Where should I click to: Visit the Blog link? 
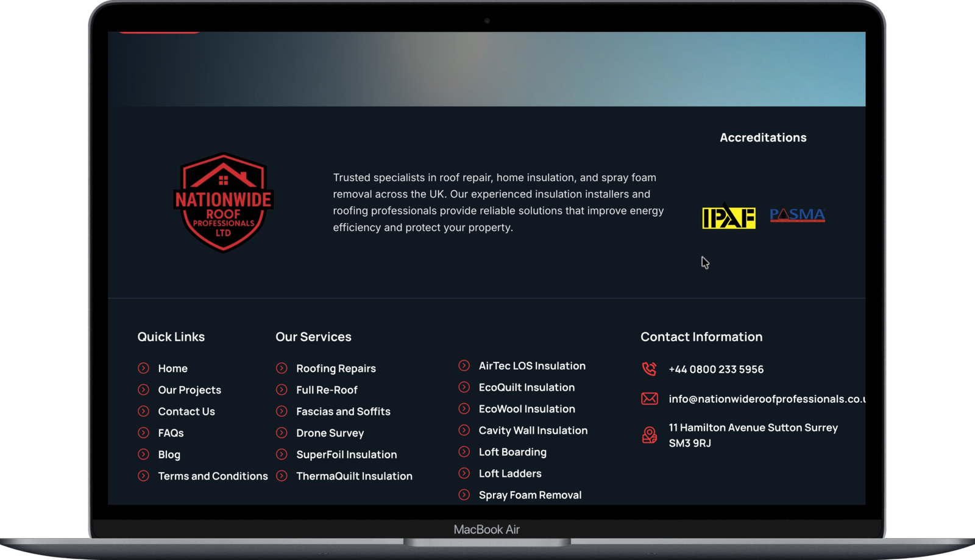click(169, 455)
